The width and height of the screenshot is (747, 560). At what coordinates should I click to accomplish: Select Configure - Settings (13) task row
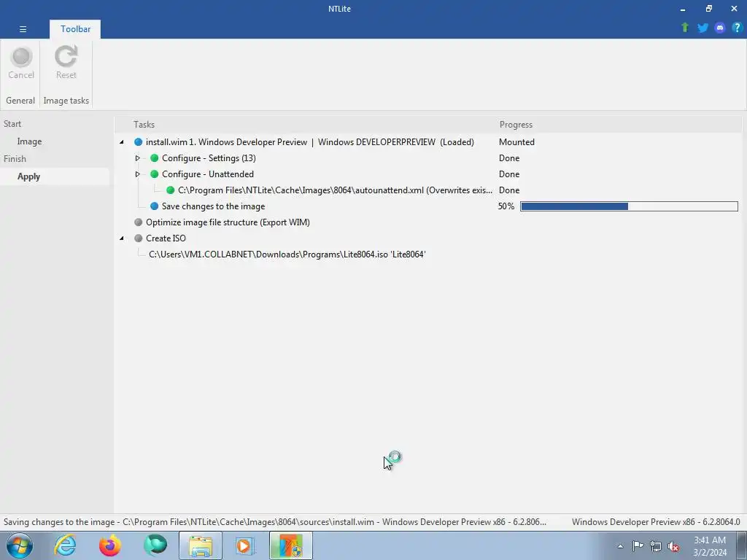click(209, 158)
